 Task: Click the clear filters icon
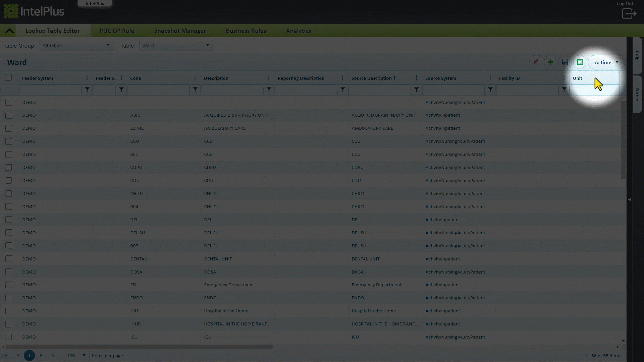click(x=536, y=62)
